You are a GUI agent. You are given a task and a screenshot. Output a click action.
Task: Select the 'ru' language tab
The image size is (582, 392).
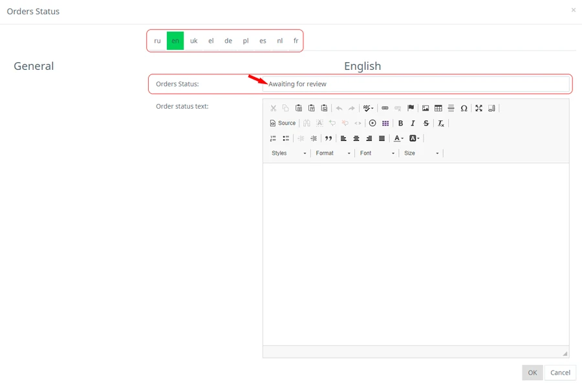click(157, 41)
